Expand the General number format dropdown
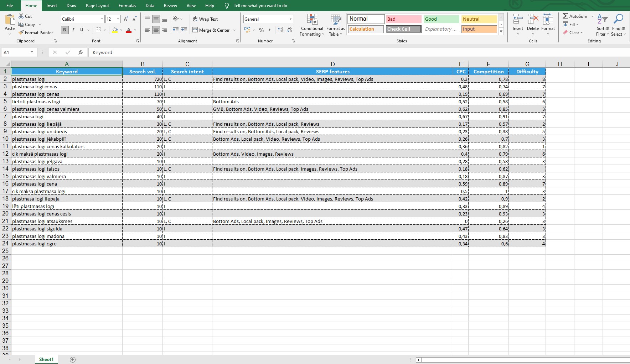This screenshot has width=630, height=364. tap(290, 19)
